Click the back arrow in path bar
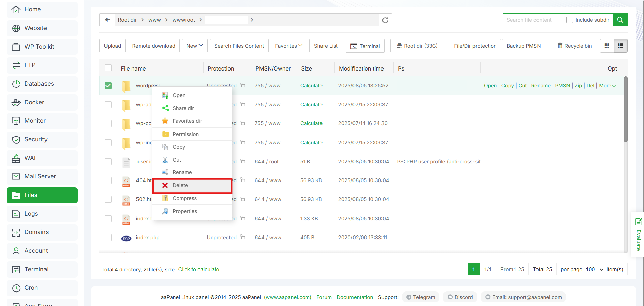This screenshot has width=644, height=306. (107, 20)
